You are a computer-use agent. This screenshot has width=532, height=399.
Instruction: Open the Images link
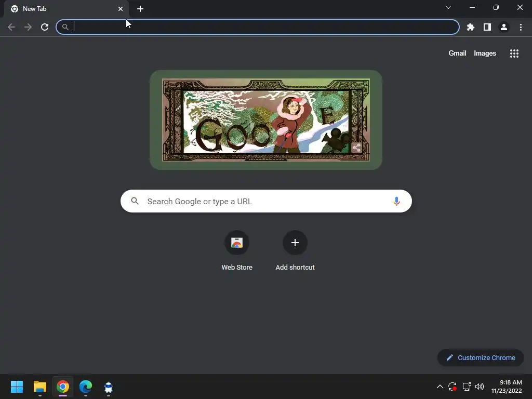485,54
